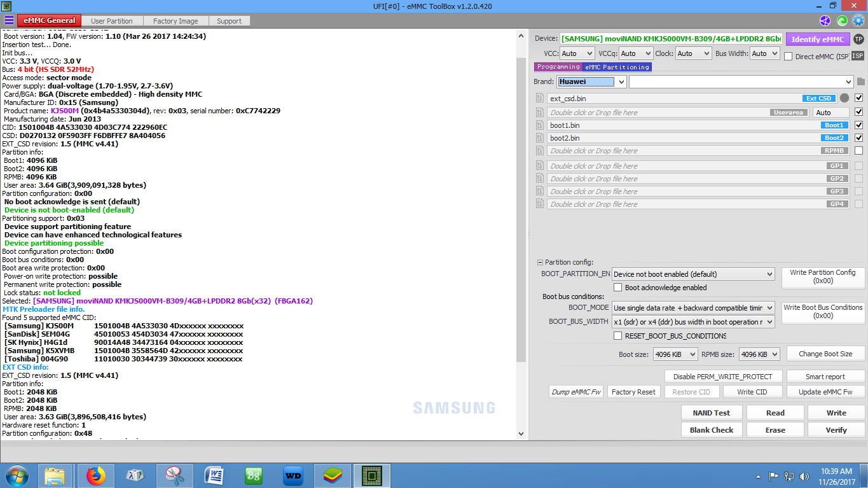Open the purple hamburger menu icon
The height and width of the screenshot is (488, 868).
9,20
